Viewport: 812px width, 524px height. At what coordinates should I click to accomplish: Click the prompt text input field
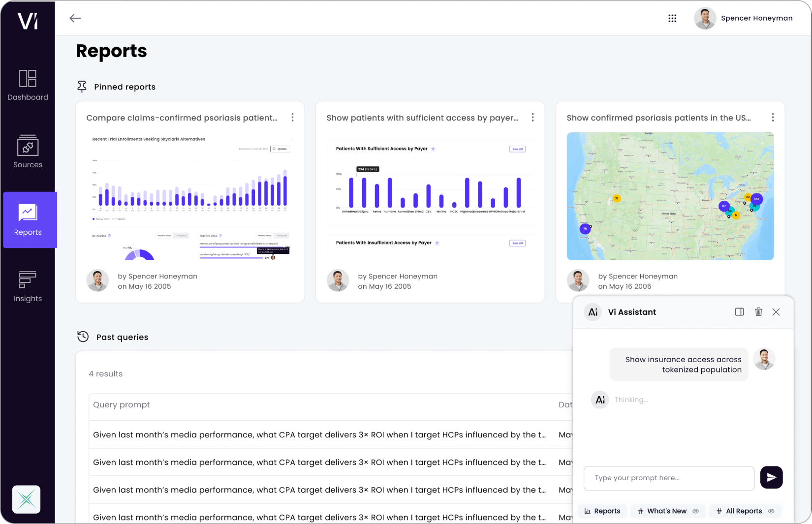[x=668, y=478]
